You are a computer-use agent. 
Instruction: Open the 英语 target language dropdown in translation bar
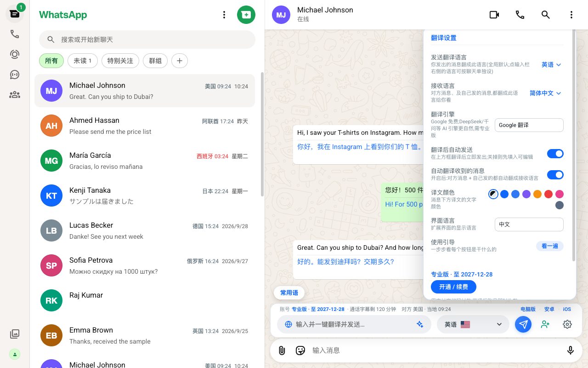pyautogui.click(x=474, y=324)
